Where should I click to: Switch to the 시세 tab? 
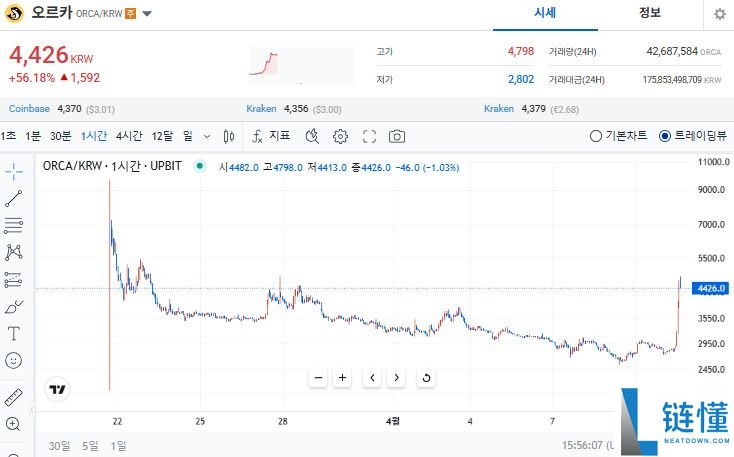545,13
